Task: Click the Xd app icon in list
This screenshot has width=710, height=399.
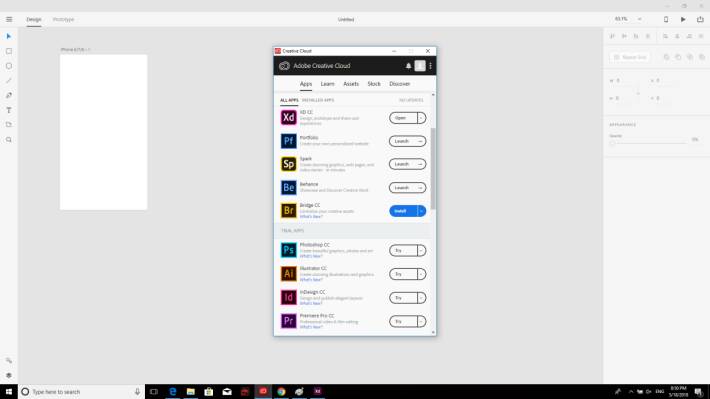Action: (288, 118)
